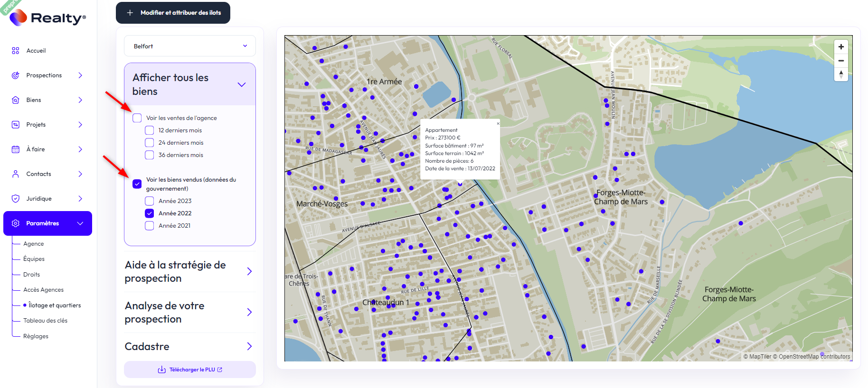The width and height of the screenshot is (868, 388).
Task: Zoom in on the map with plus button
Action: pyautogui.click(x=841, y=46)
